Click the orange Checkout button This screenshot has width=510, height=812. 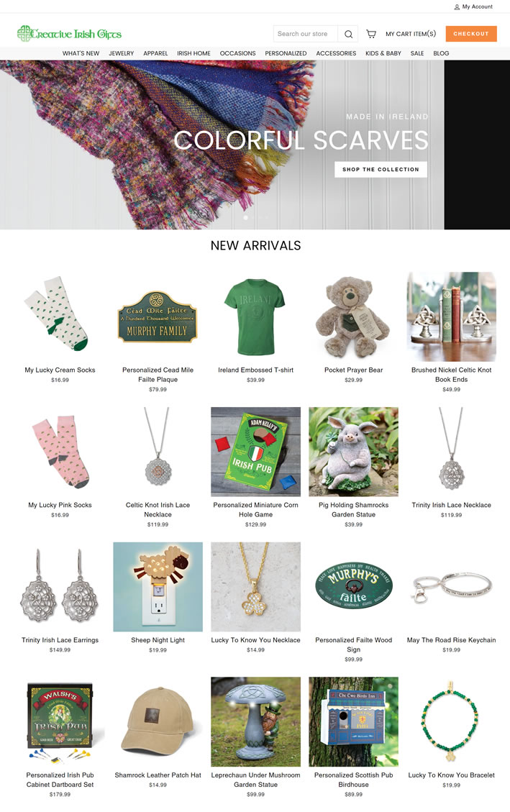click(x=471, y=34)
